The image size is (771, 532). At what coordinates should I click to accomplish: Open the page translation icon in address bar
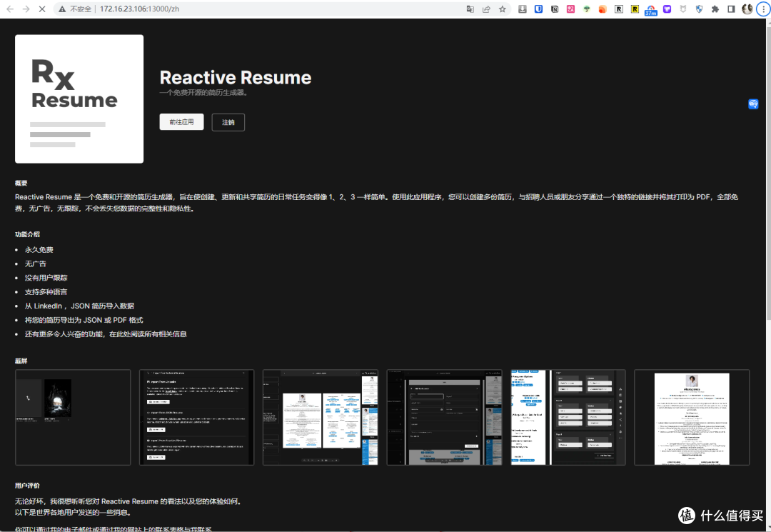point(471,9)
